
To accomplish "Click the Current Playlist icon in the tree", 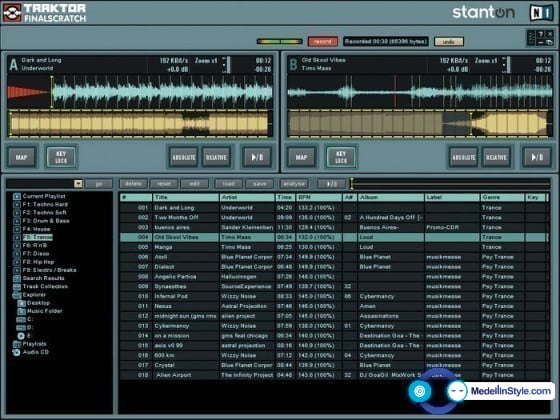I will tap(17, 196).
